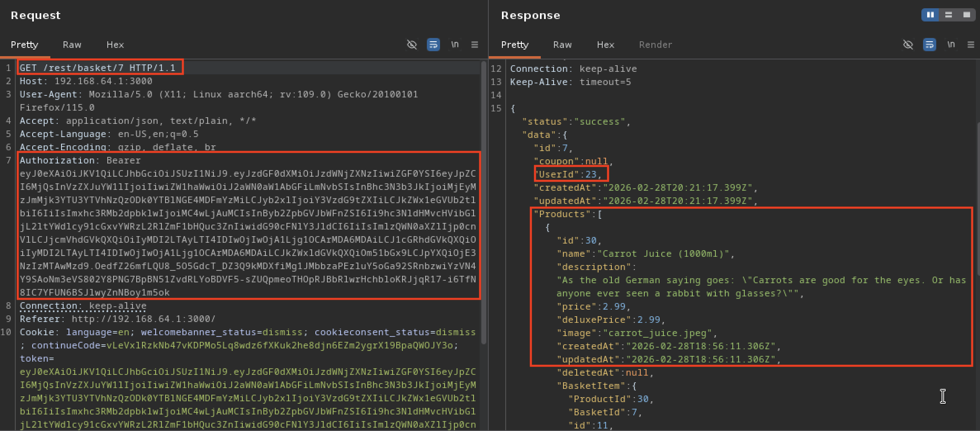Open the Hex tab of the Request pane
This screenshot has height=431, width=980.
pos(115,45)
